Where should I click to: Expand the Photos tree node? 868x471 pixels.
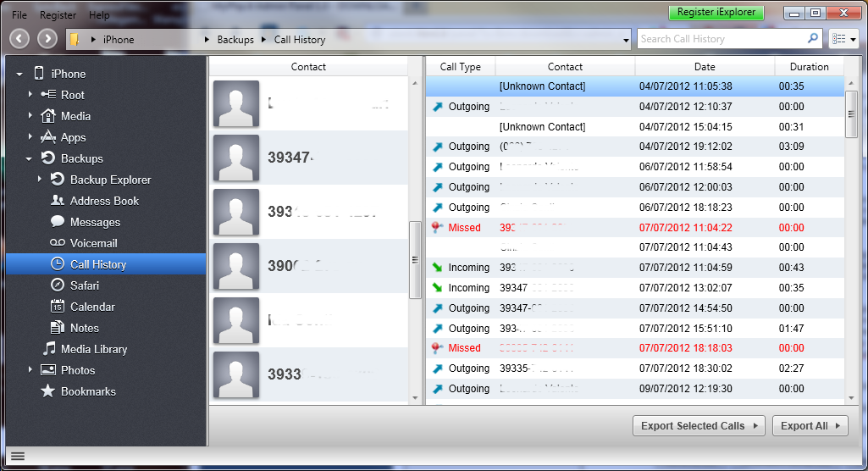pos(30,370)
